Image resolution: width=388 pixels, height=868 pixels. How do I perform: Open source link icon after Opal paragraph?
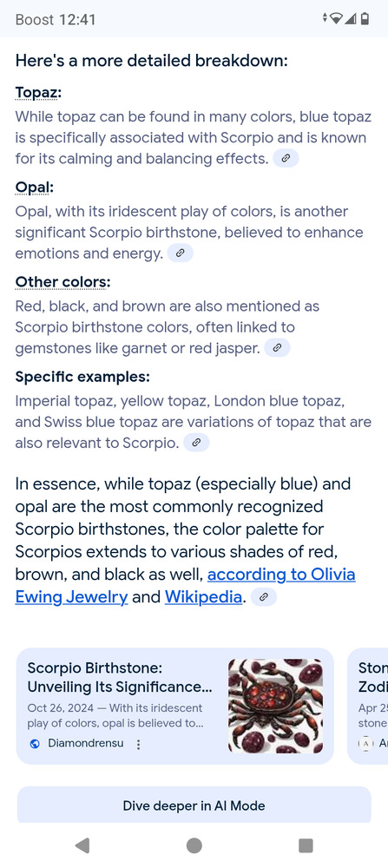click(180, 253)
